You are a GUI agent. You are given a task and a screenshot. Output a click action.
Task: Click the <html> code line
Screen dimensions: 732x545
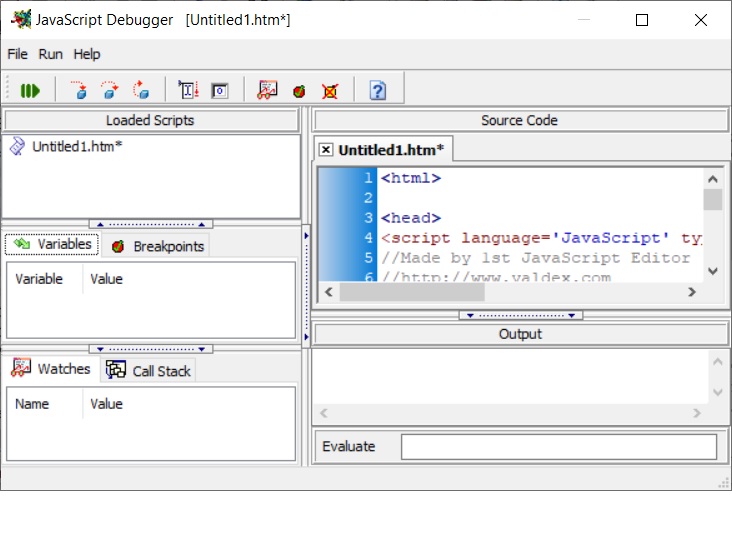(x=411, y=178)
